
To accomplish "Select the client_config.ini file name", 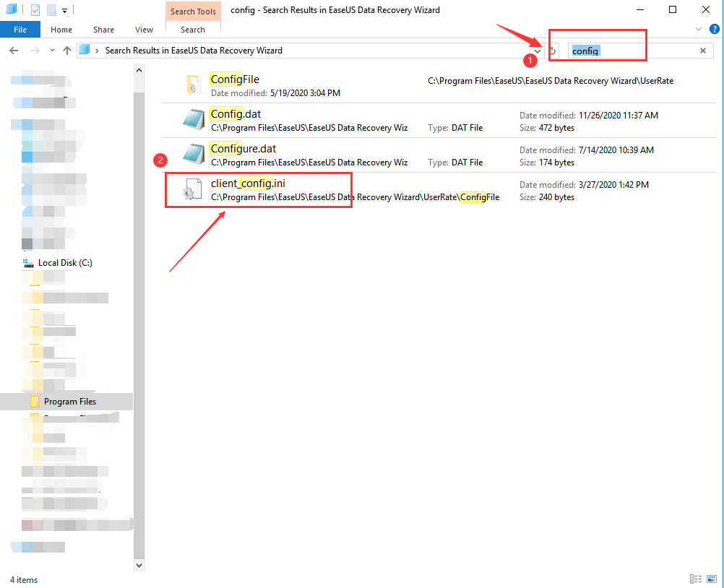I will point(248,183).
